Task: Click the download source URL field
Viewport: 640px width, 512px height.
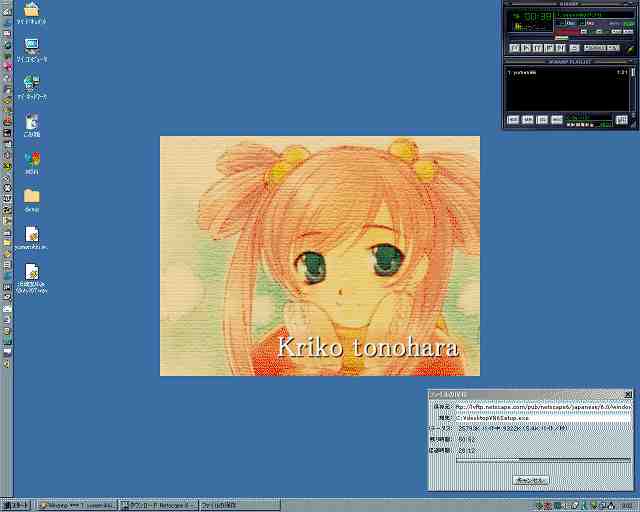Action: click(x=543, y=407)
